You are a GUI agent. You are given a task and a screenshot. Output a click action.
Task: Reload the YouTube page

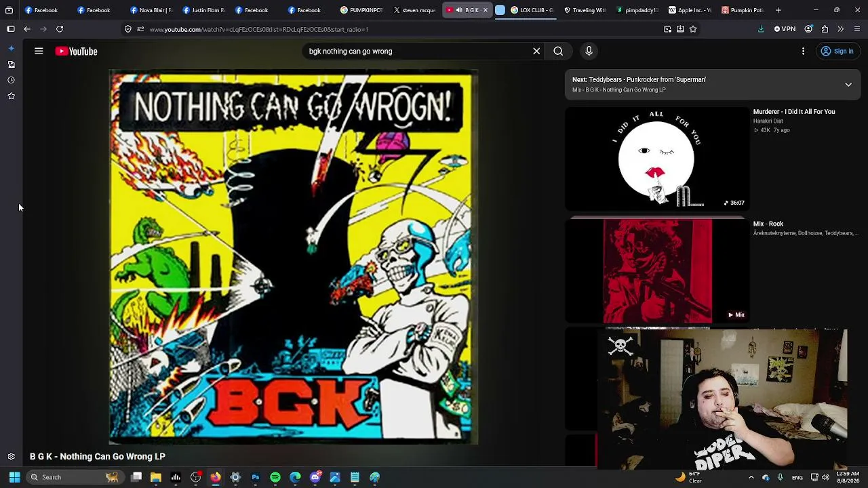pos(60,29)
